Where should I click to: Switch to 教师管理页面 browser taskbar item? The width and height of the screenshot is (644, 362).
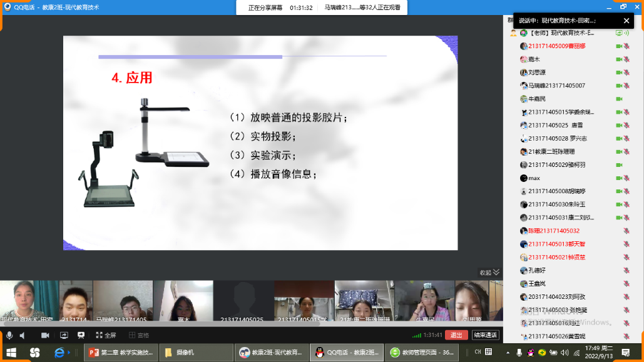point(422,353)
